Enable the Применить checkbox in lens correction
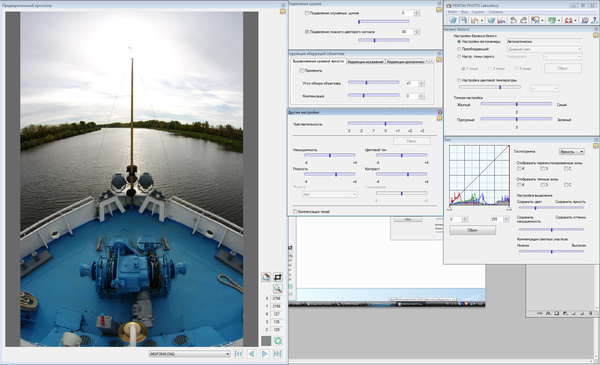This screenshot has height=365, width=600. (x=302, y=70)
